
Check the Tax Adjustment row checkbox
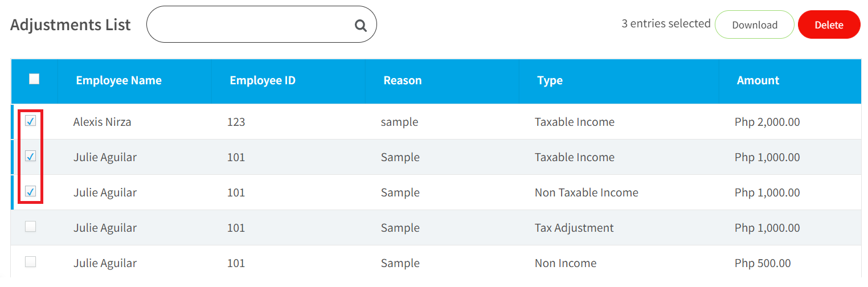(31, 227)
